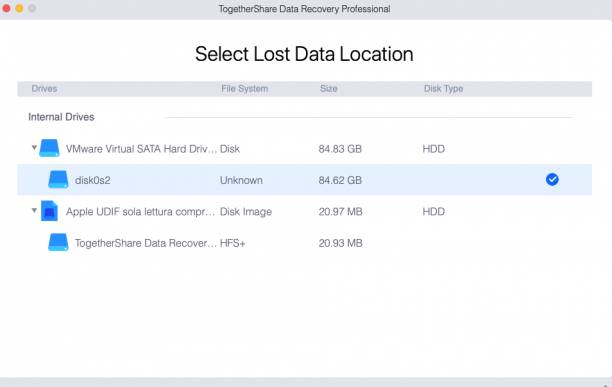This screenshot has width=612, height=387.
Task: Click the 84.83 GB size value
Action: [x=340, y=149]
